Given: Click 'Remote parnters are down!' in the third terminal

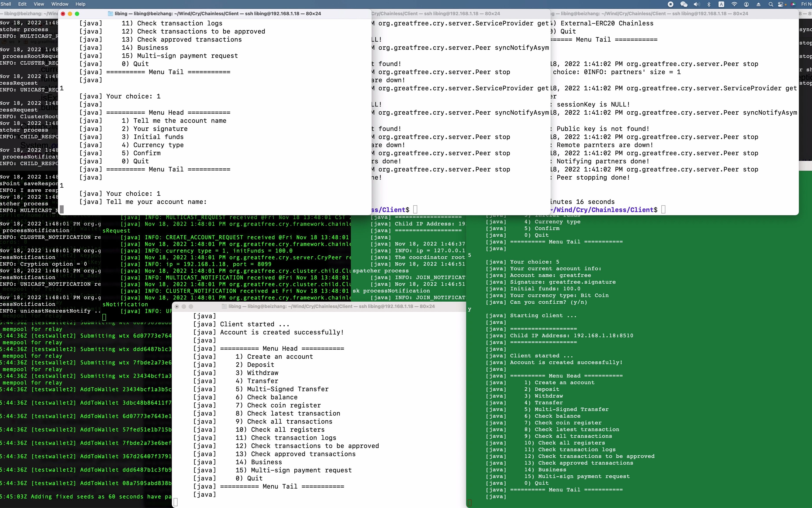Looking at the screenshot, I should tap(605, 145).
